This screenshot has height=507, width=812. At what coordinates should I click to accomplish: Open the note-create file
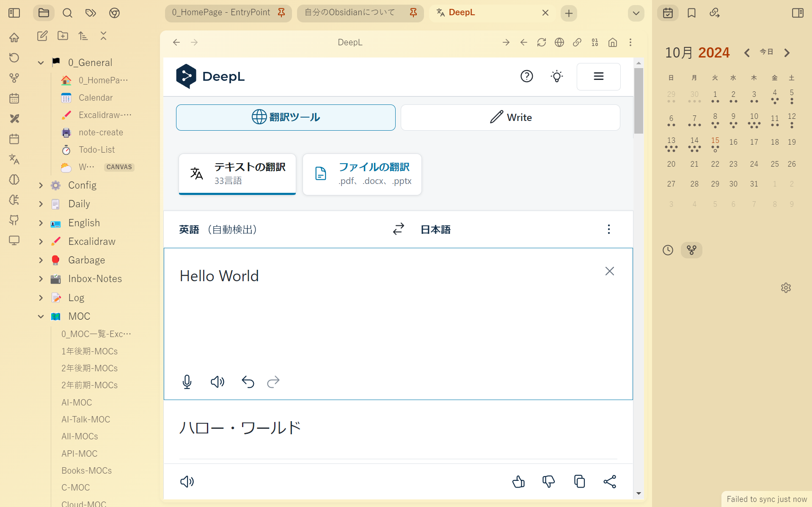coord(101,132)
